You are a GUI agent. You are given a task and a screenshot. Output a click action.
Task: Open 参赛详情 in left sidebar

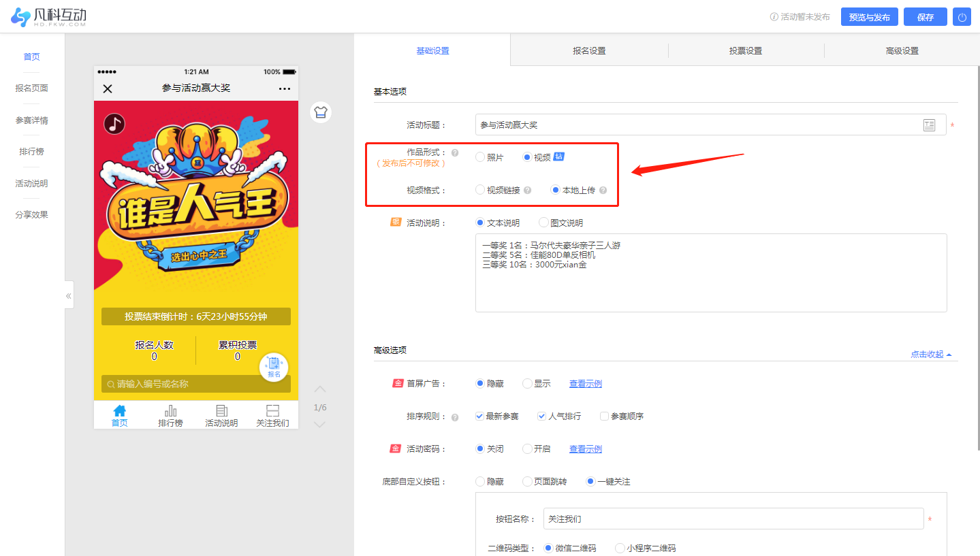[x=32, y=120]
